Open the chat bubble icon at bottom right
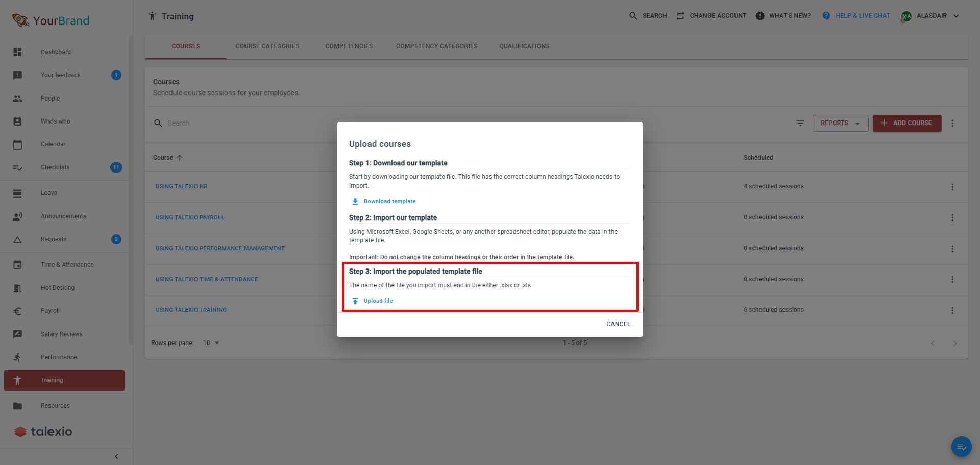Viewport: 980px width, 465px height. [x=962, y=447]
